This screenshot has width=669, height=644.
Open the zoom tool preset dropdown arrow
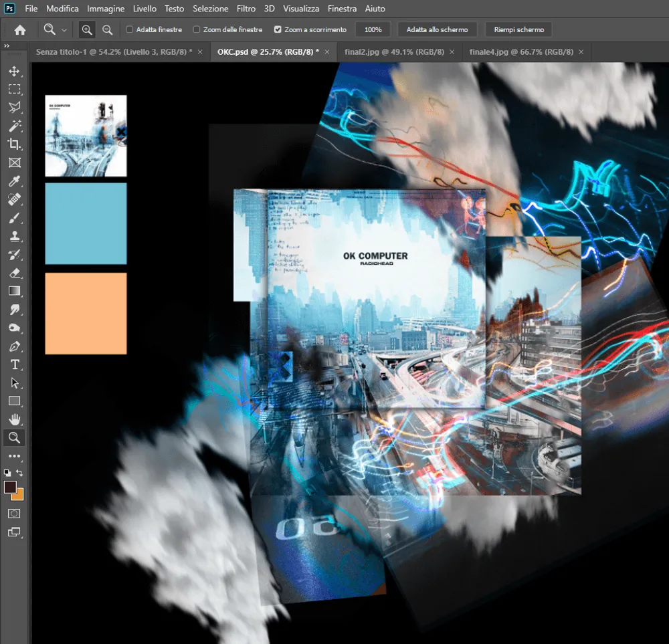[64, 30]
